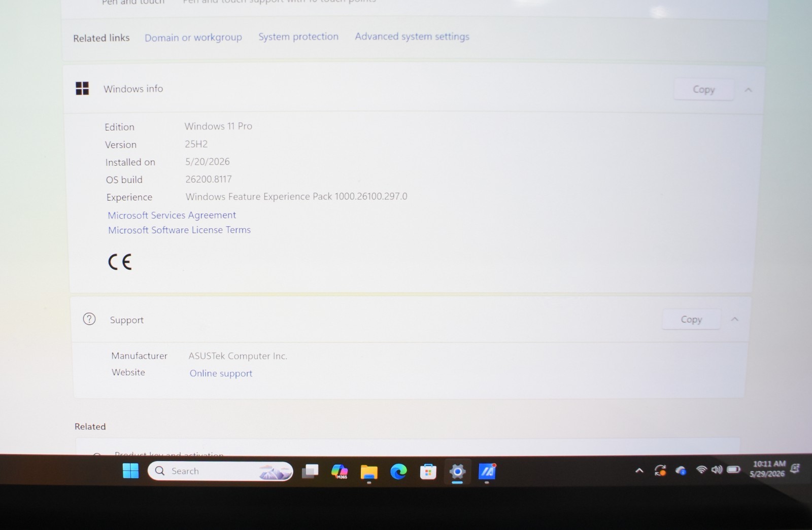Screen dimensions: 812x530
Task: Select the Settings gear icon on the taskbar
Action: click(457, 472)
